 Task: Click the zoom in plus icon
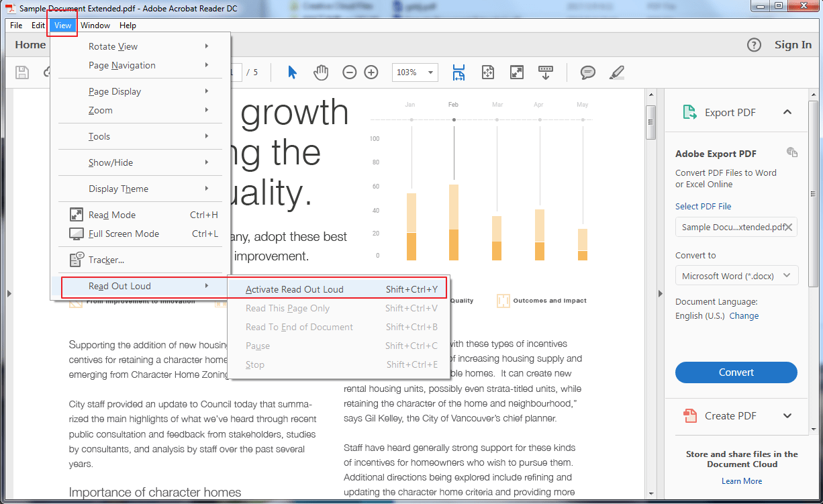coord(371,72)
